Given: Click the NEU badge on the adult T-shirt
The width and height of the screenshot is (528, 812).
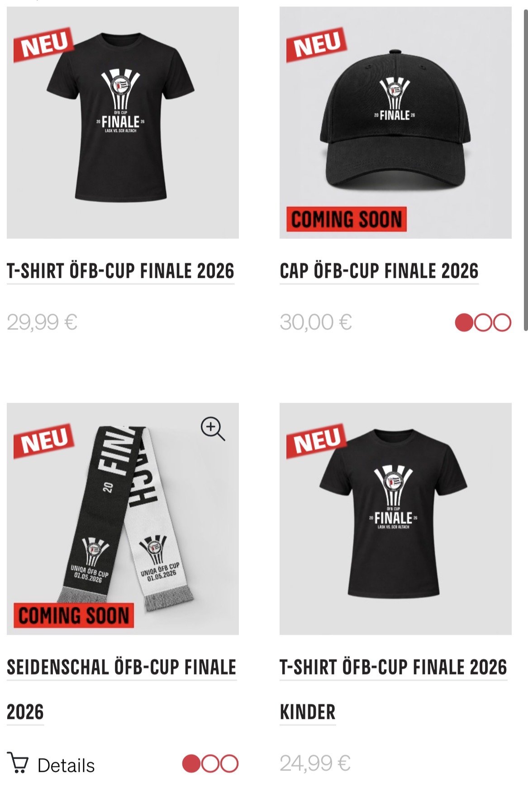Looking at the screenshot, I should (x=44, y=44).
